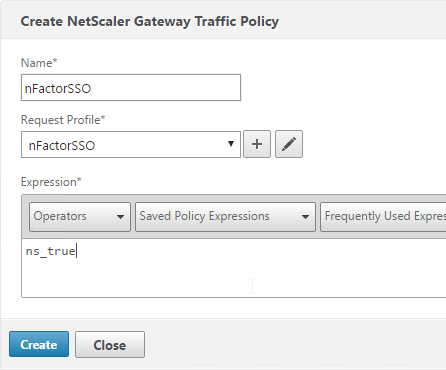
Task: Click the expression toolbar background beside Operators
Action: 133,217
